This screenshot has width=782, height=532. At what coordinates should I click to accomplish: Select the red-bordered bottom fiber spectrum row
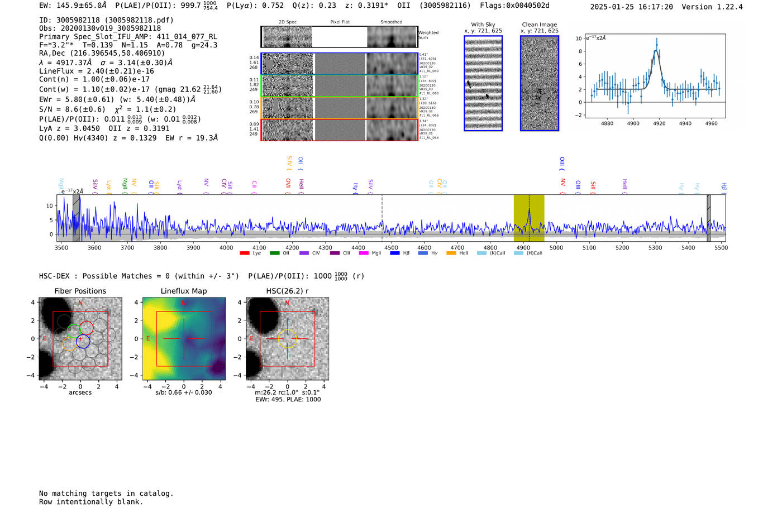tap(339, 130)
